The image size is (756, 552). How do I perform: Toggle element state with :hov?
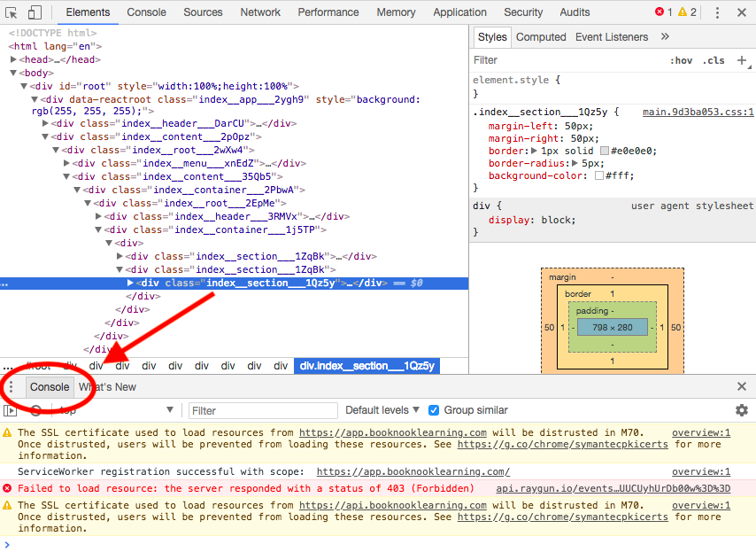(681, 61)
